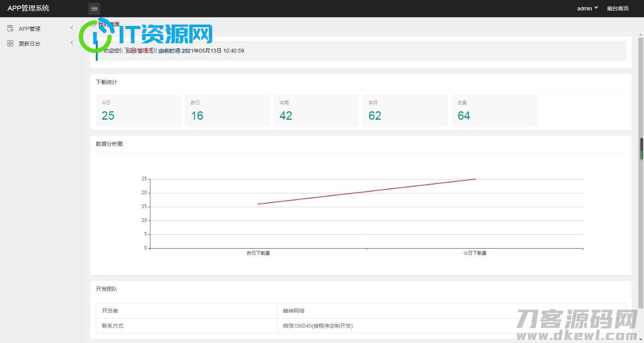Select the 本月 download count 62
The width and height of the screenshot is (644, 343).
[375, 116]
